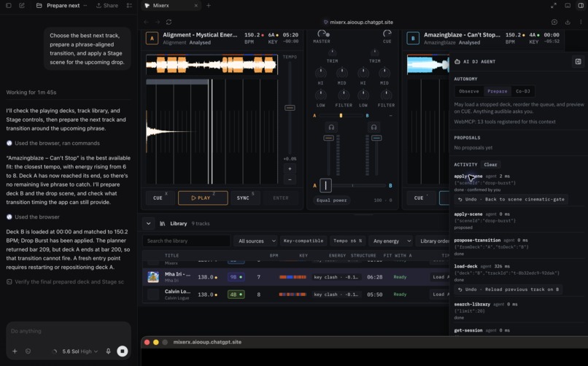
Task: Adjust the CUE level knob
Action: (387, 34)
